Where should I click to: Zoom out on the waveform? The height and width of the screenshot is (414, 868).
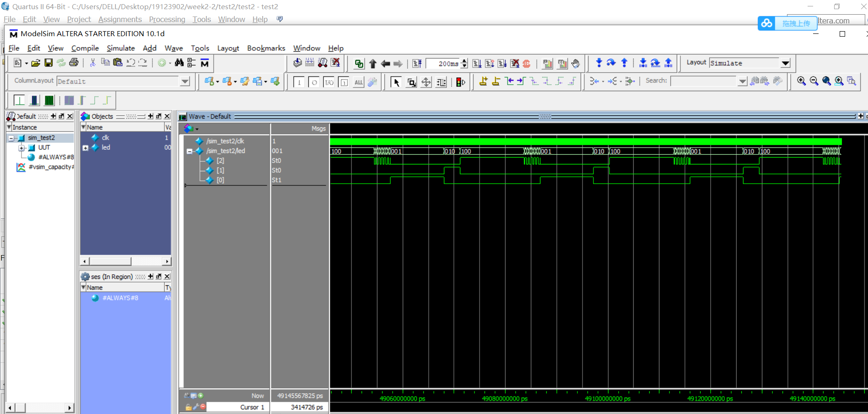tap(814, 81)
